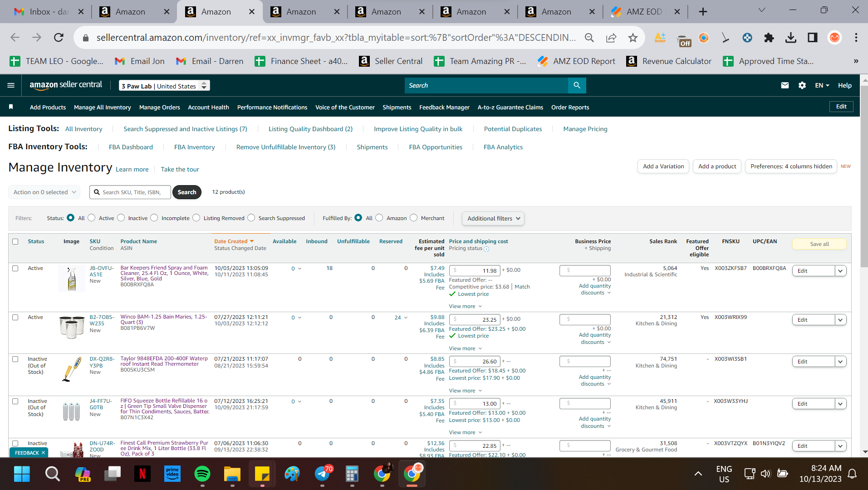
Task: Open Account Health menu item
Action: [209, 107]
